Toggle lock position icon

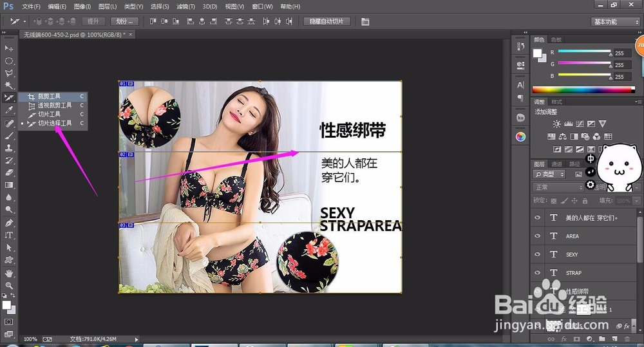574,201
